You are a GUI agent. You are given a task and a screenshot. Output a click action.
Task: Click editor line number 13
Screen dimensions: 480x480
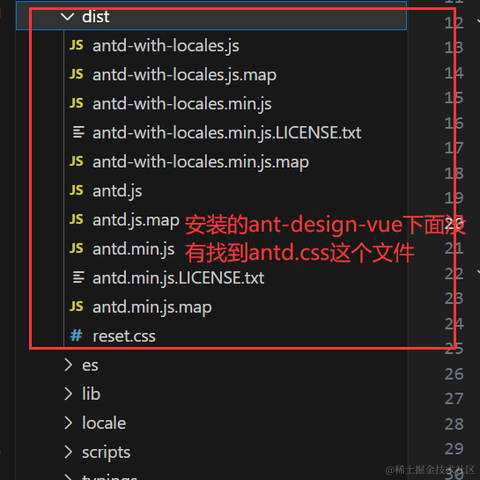(454, 48)
